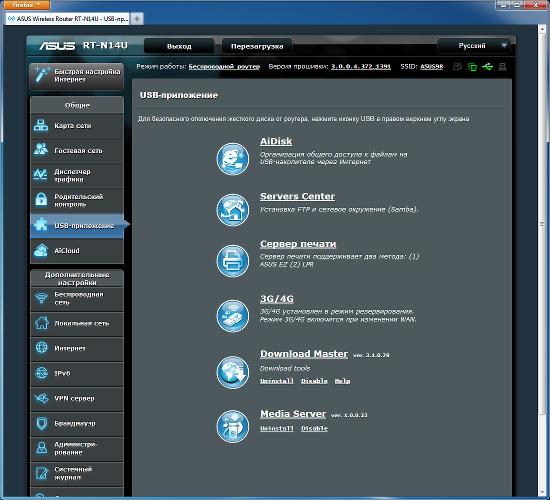Click the Выход logout button
550x500 pixels.
tap(179, 46)
